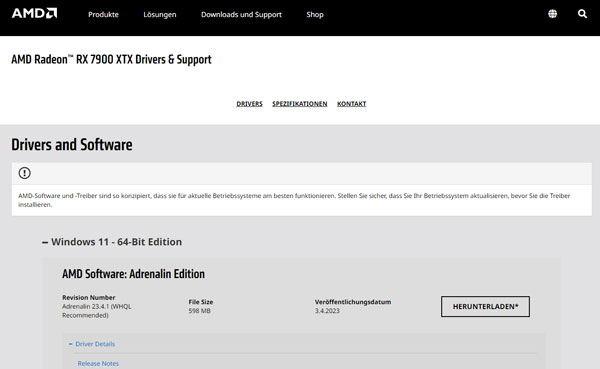This screenshot has width=600, height=369.
Task: Click the notice text about Betriebssysteme
Action: coord(294,200)
